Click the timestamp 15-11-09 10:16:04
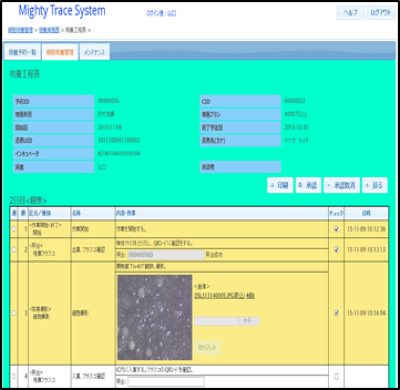Image resolution: width=400 pixels, height=390 pixels. (x=366, y=313)
